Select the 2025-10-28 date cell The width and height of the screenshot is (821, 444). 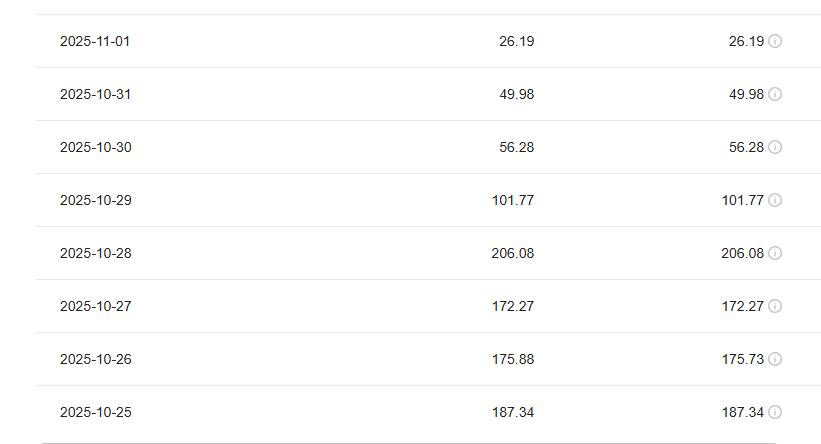pos(95,253)
